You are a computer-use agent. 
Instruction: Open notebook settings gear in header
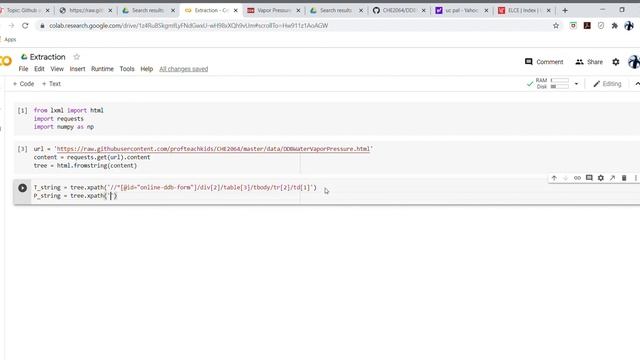(x=616, y=62)
